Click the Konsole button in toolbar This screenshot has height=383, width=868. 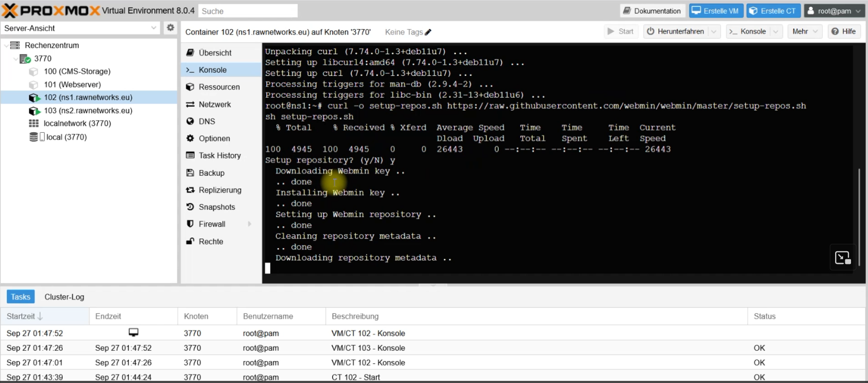coord(748,31)
